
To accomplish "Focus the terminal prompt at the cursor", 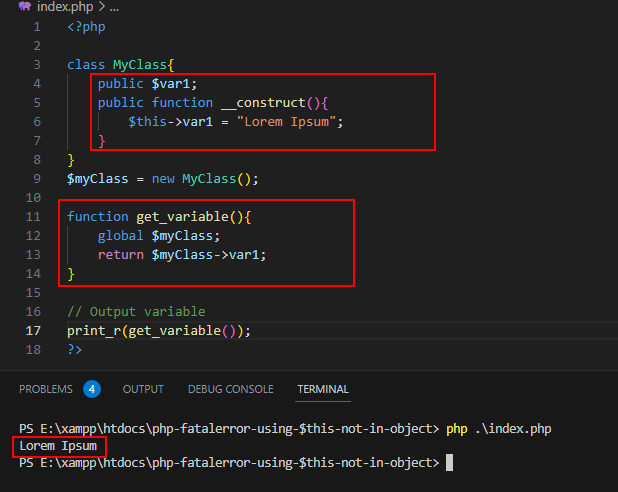I will (450, 463).
